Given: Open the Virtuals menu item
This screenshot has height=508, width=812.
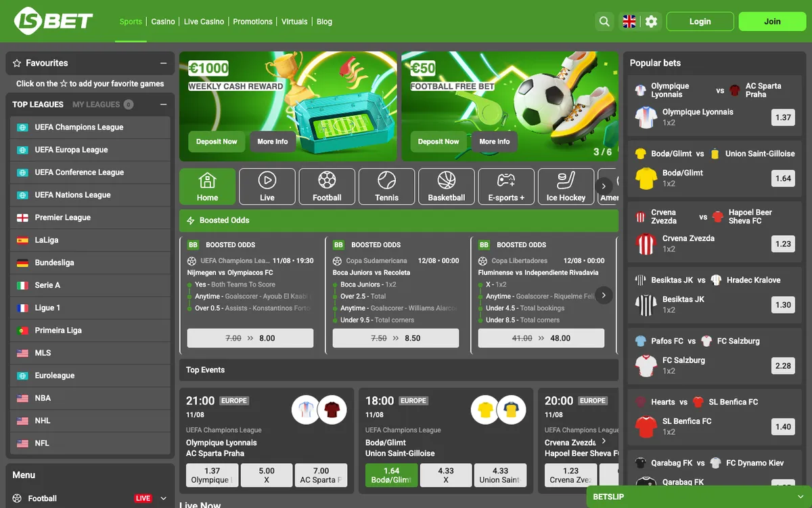Looking at the screenshot, I should pyautogui.click(x=294, y=22).
